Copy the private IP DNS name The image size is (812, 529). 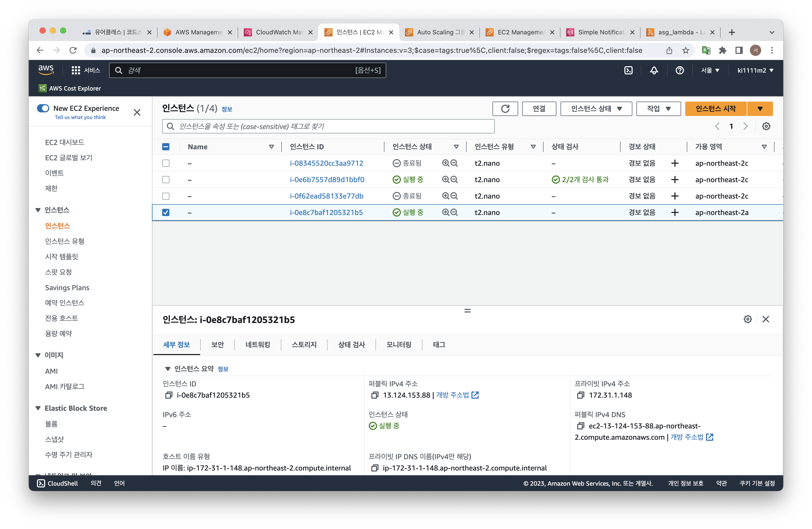click(375, 468)
